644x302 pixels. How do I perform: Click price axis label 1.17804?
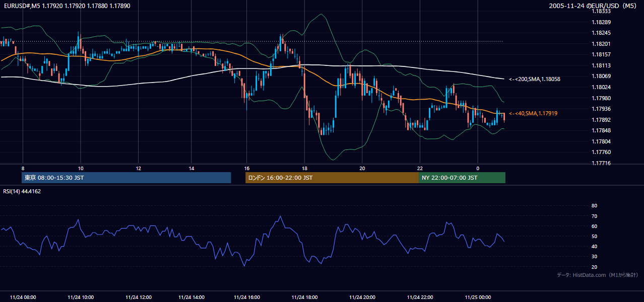coord(602,141)
